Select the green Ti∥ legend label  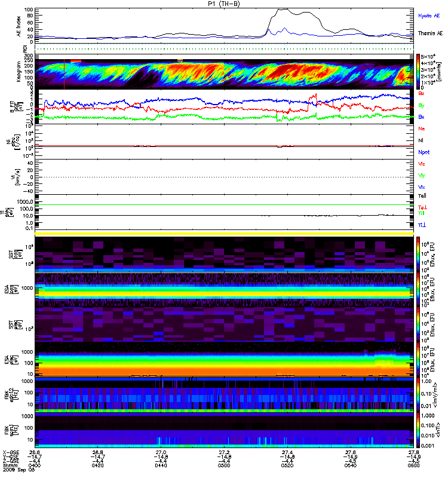(421, 213)
